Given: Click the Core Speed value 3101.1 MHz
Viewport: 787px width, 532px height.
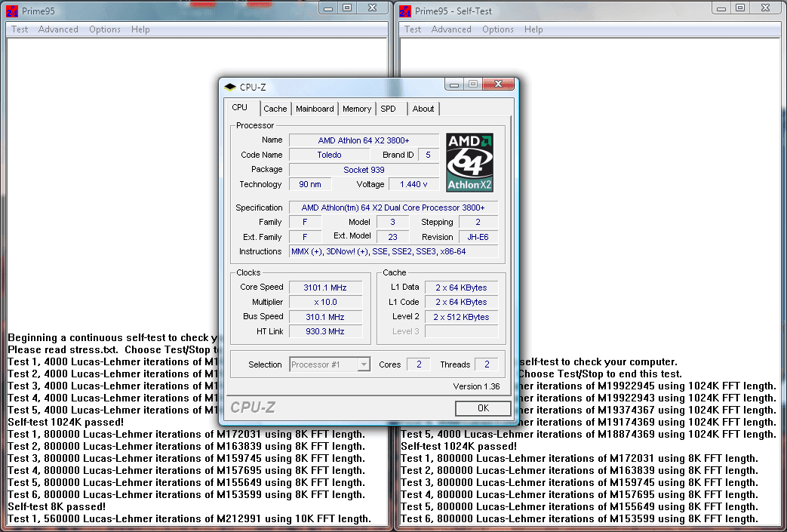Looking at the screenshot, I should 325,288.
